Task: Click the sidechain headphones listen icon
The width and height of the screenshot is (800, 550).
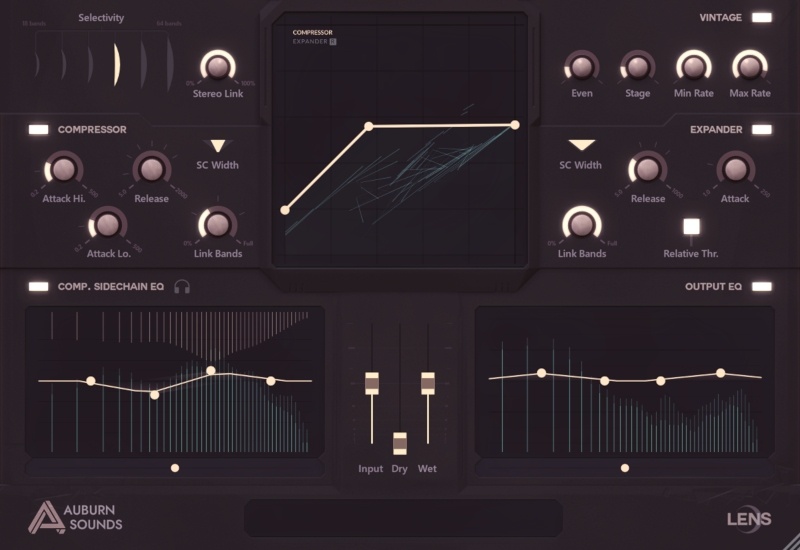Action: coord(182,287)
